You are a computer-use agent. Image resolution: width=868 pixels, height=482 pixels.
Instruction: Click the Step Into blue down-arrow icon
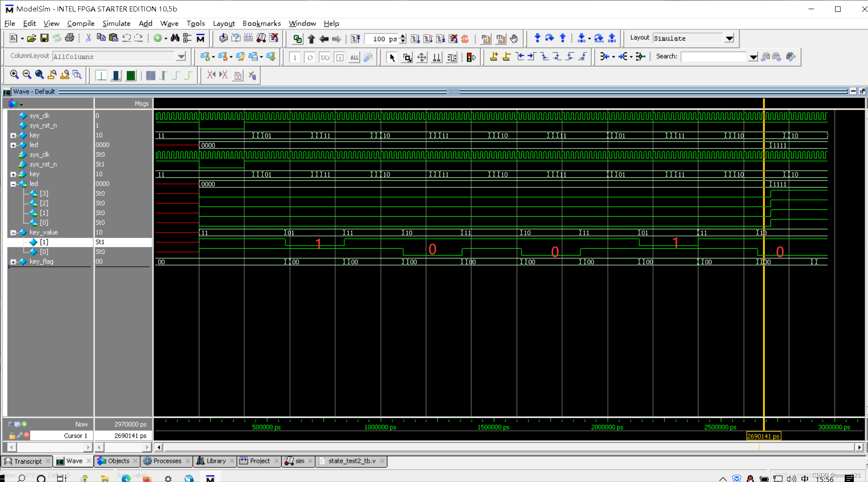(x=537, y=38)
